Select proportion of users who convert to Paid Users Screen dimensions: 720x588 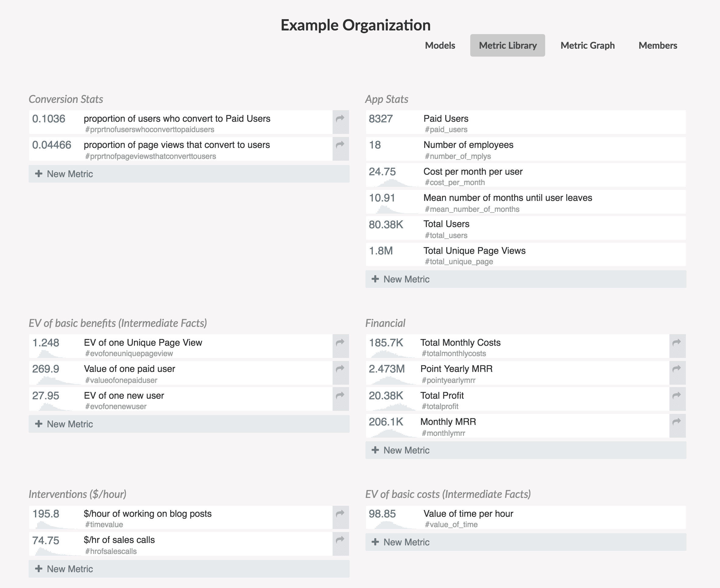click(x=181, y=122)
